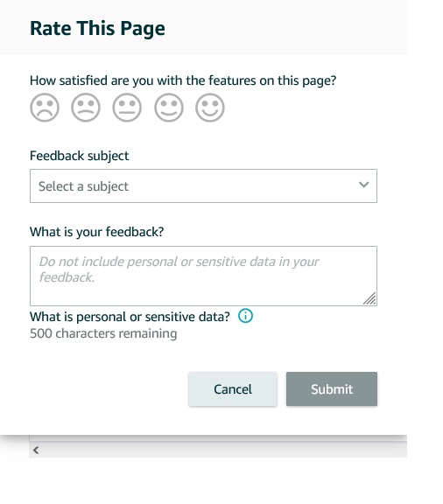Click the What is your feedback label
443x504 pixels.
point(97,232)
